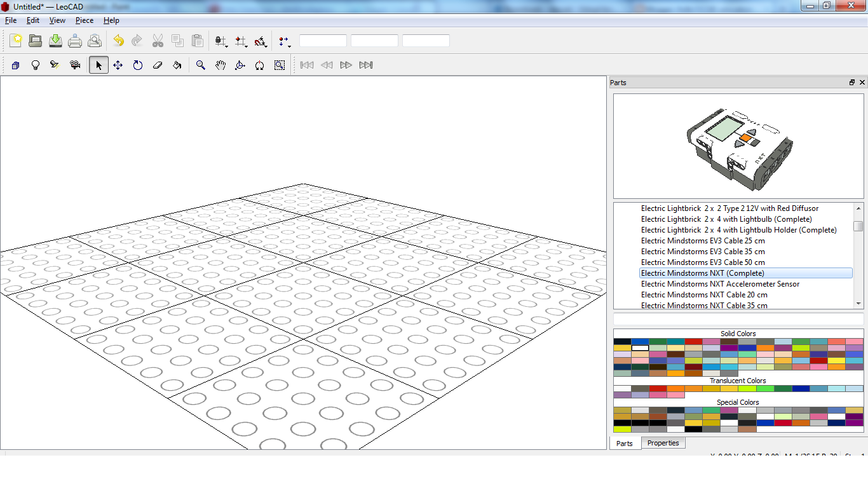Jump to the first step
The height and width of the screenshot is (488, 868).
(307, 65)
